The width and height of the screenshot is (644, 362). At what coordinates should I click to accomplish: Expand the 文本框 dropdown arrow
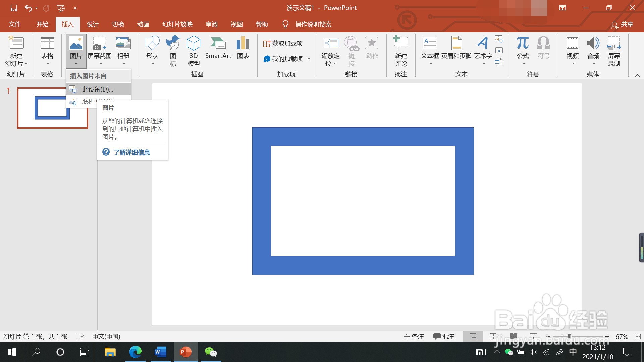coord(431,64)
